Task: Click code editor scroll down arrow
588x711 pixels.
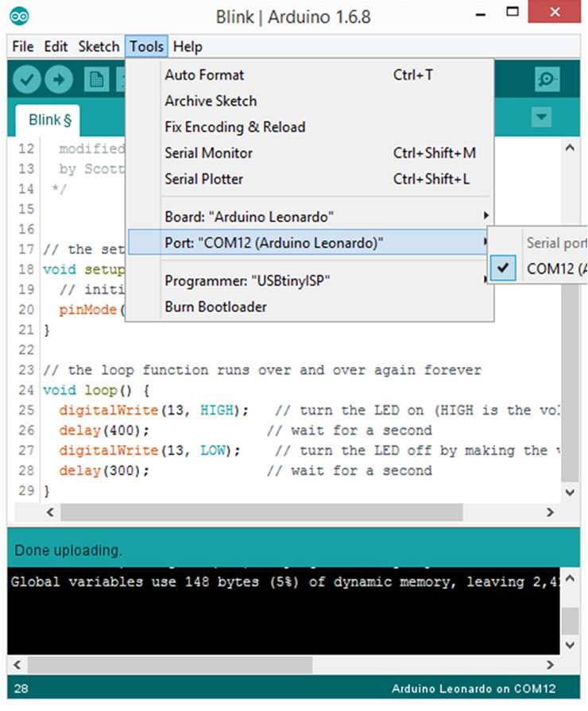Action: [570, 493]
